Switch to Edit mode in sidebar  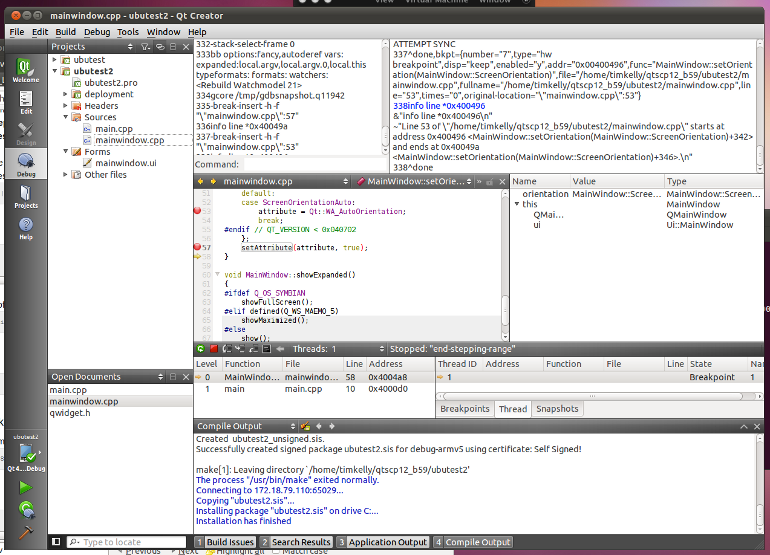(x=26, y=102)
